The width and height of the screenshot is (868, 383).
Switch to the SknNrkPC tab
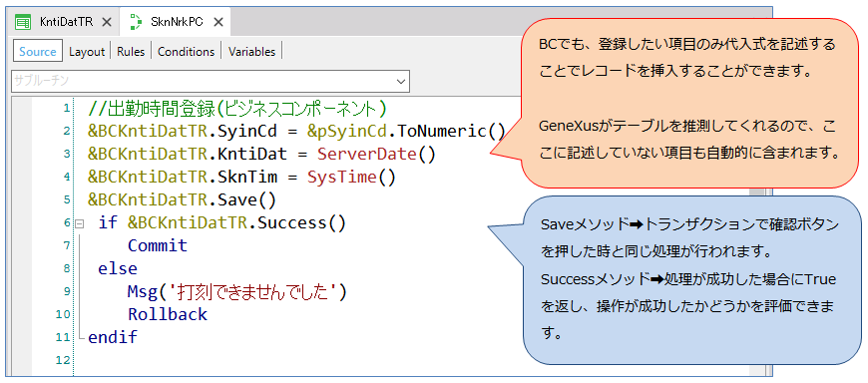coord(175,22)
